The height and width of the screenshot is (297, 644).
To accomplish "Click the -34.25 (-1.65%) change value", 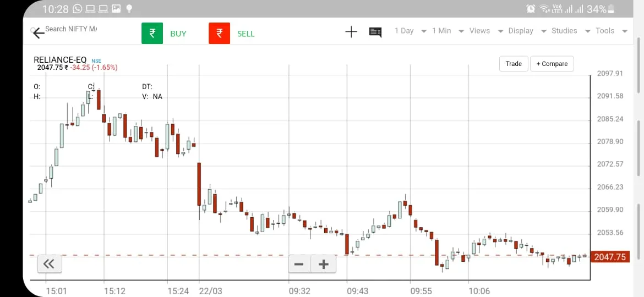I will click(94, 68).
